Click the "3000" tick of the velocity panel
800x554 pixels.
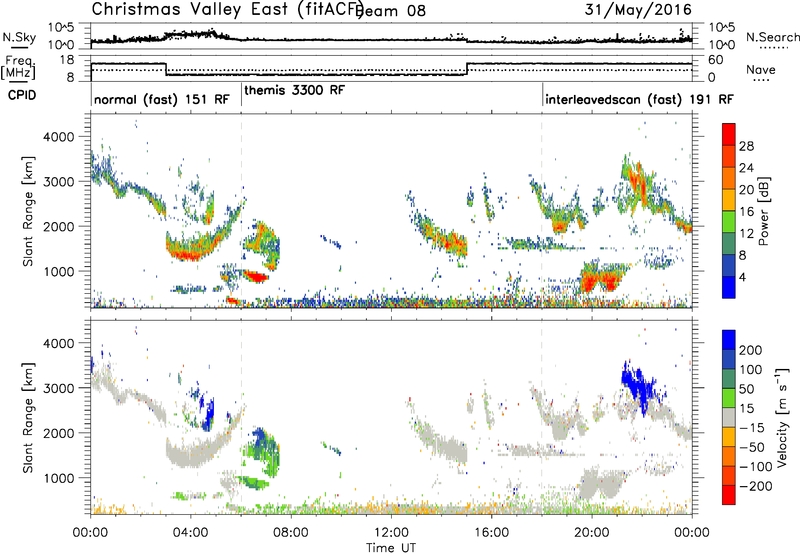(x=59, y=388)
